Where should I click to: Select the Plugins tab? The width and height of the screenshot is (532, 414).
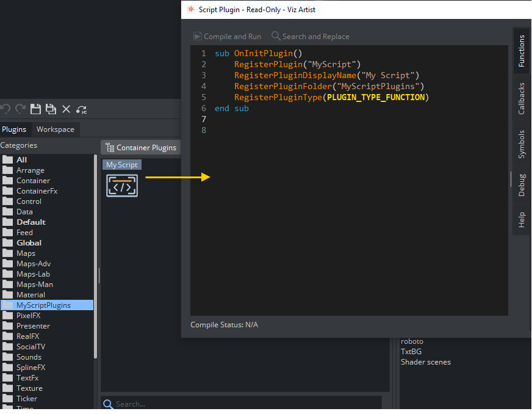click(x=14, y=129)
